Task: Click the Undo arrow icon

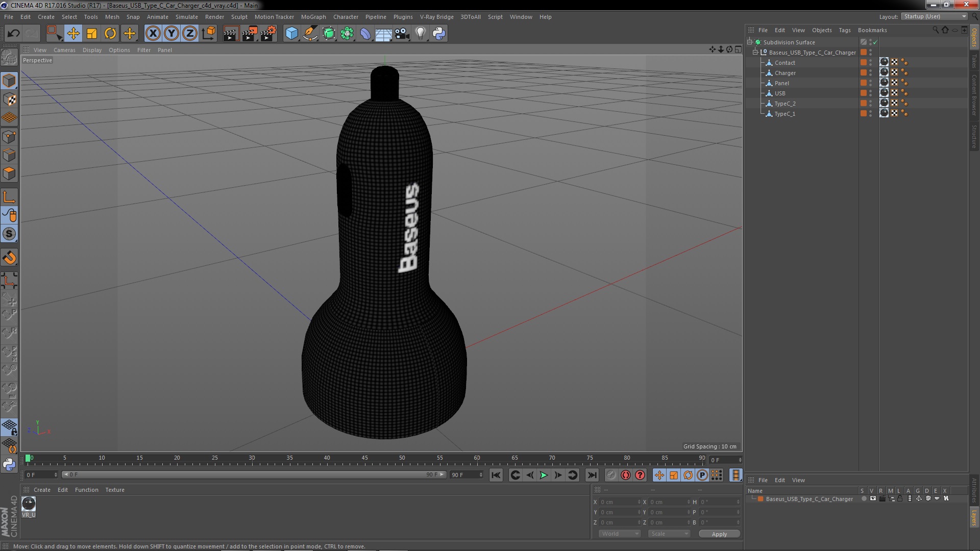Action: point(14,34)
